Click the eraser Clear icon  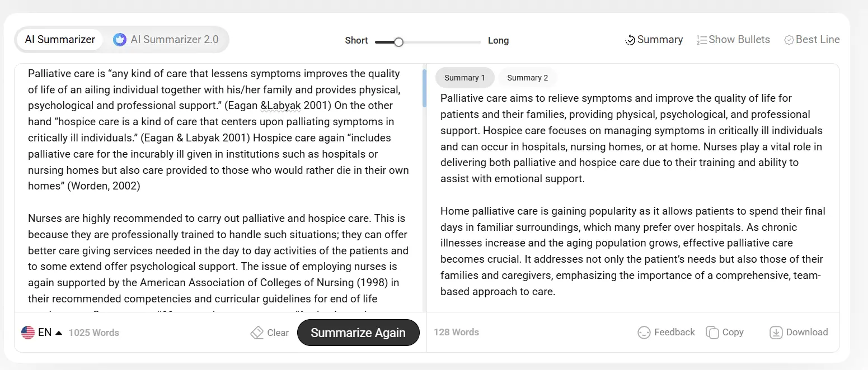pyautogui.click(x=257, y=333)
